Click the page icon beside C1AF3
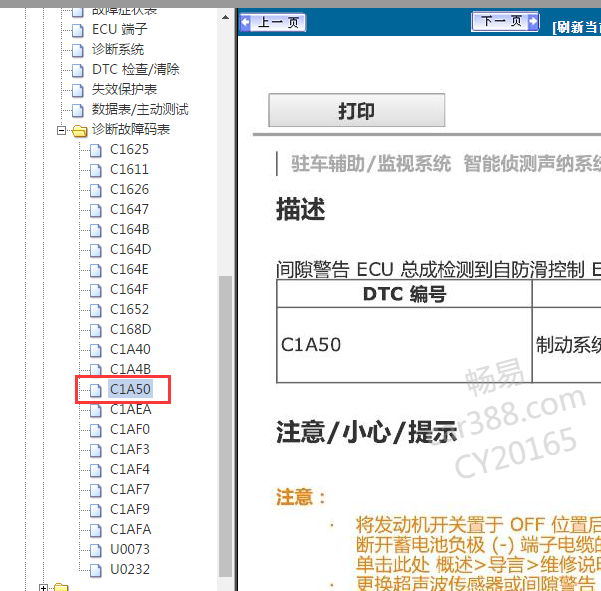 96,450
